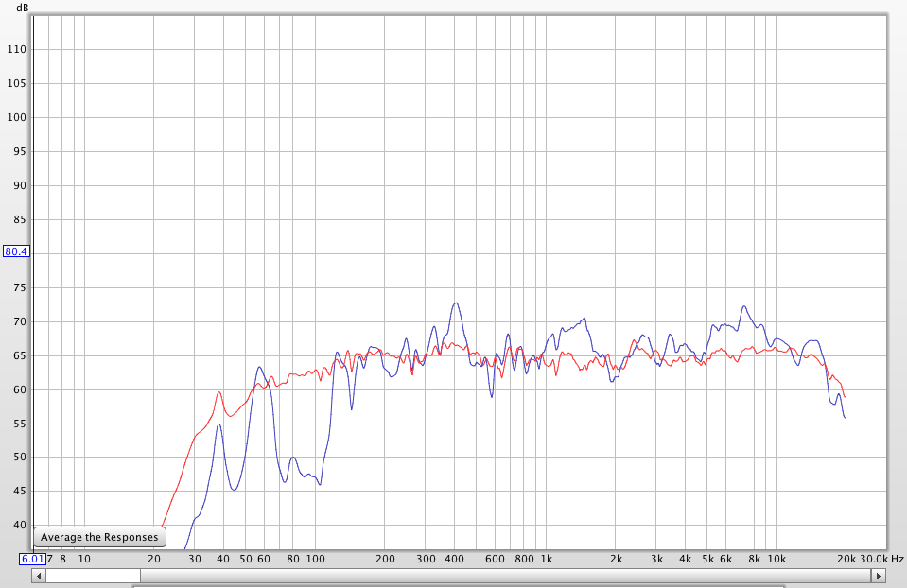Viewport: 907px width, 588px height.
Task: Click the 400 frequency axis label
Action: tap(455, 559)
